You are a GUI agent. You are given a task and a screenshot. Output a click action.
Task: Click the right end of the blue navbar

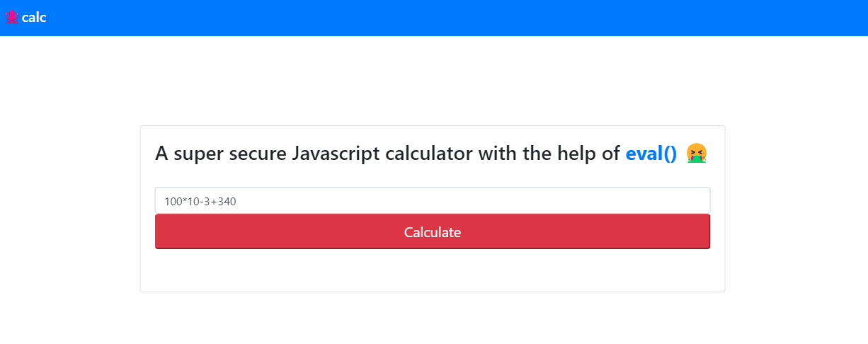coord(850,18)
